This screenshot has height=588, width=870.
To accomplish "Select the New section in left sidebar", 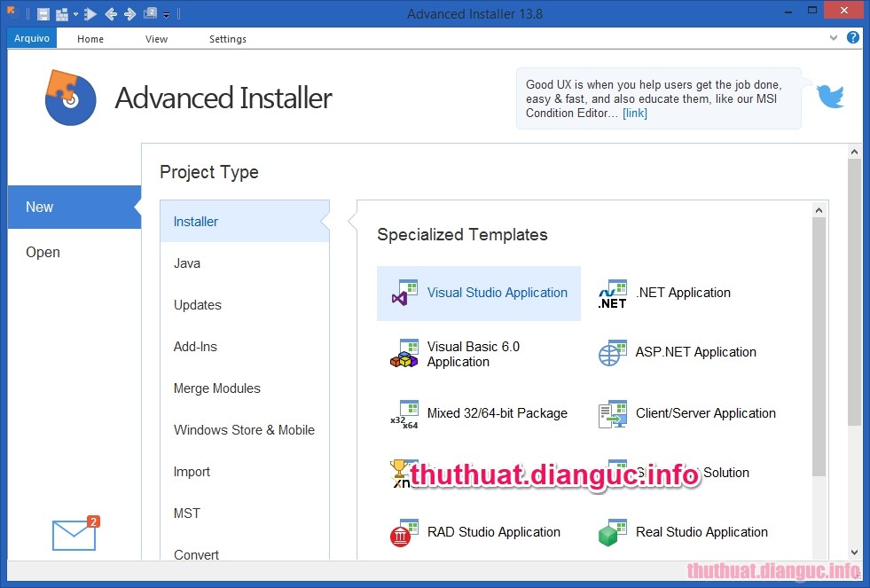I will tap(74, 207).
